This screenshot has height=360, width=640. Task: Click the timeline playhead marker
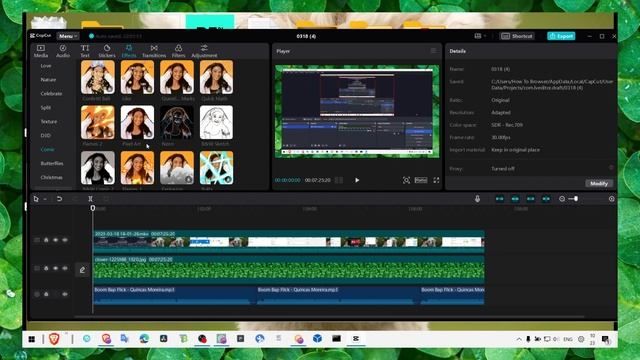click(x=93, y=208)
